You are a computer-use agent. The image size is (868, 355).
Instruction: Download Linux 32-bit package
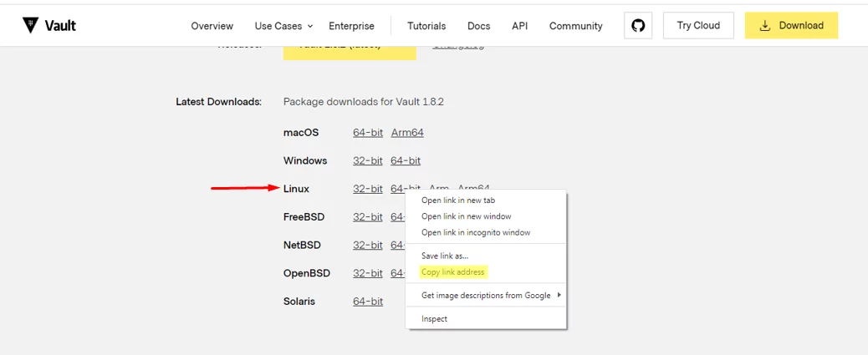coord(368,189)
